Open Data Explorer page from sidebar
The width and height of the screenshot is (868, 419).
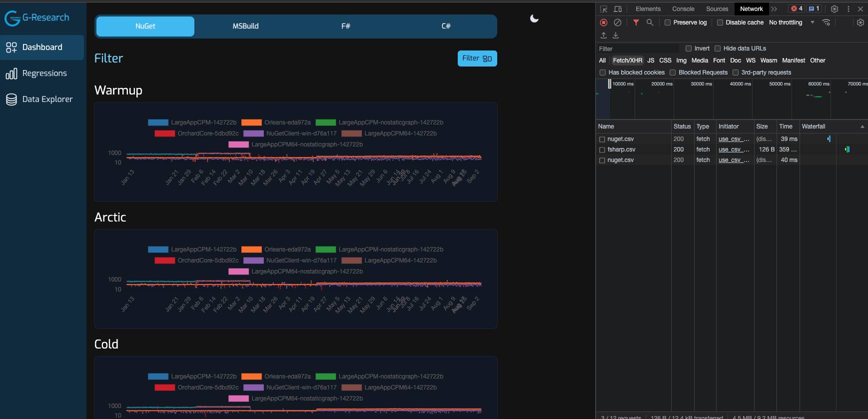point(42,99)
